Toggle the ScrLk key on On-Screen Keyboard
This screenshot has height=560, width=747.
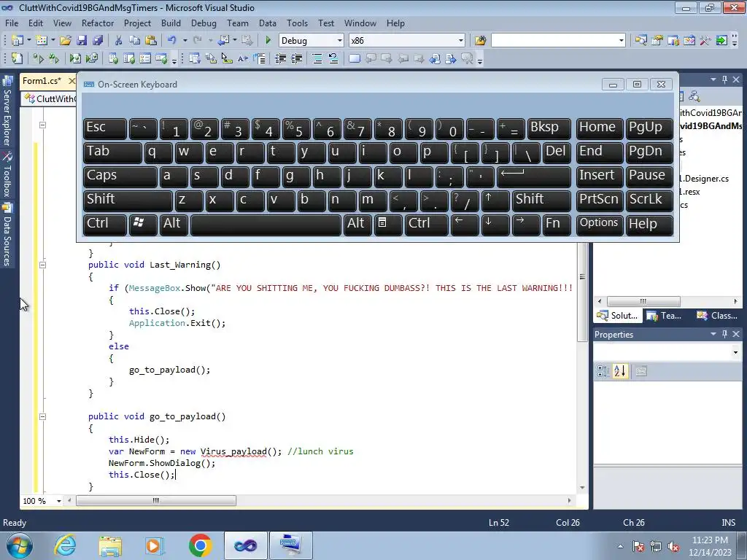pyautogui.click(x=649, y=200)
